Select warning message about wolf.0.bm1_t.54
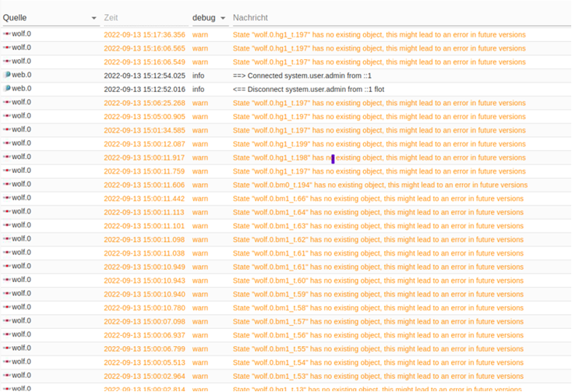Screen dimensions: 572x392 pos(378,363)
